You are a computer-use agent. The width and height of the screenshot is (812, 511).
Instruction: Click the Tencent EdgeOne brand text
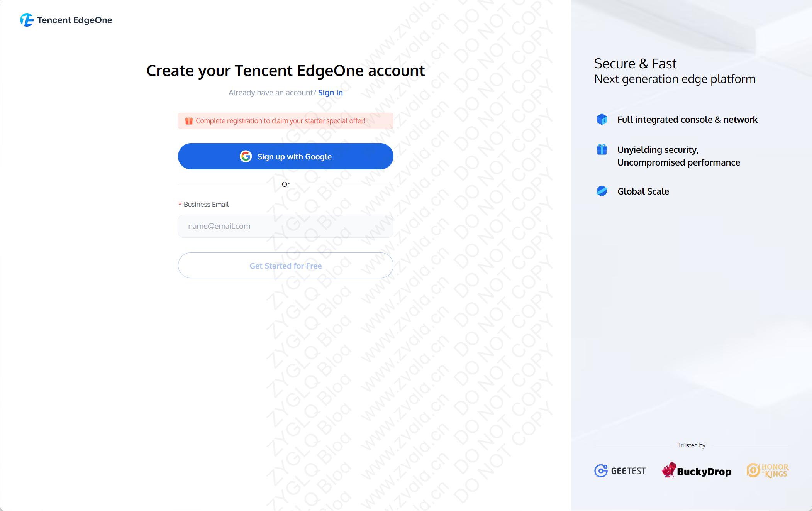tap(75, 20)
